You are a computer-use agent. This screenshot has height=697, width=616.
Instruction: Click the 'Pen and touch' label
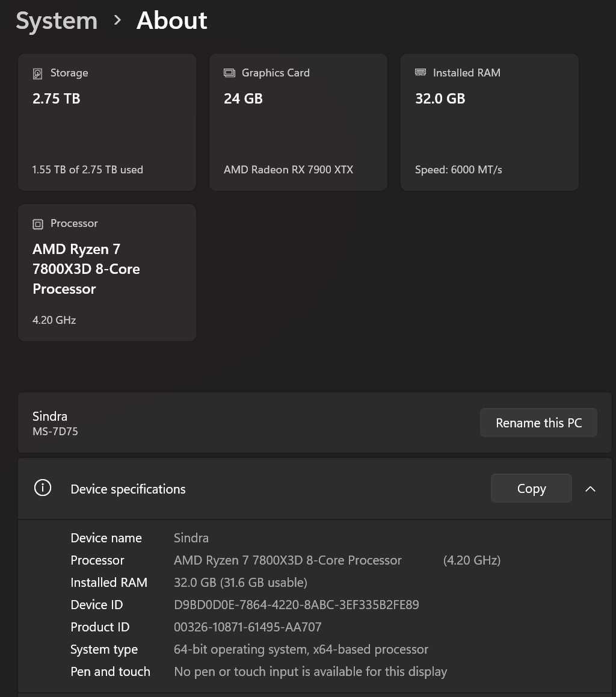pyautogui.click(x=110, y=672)
